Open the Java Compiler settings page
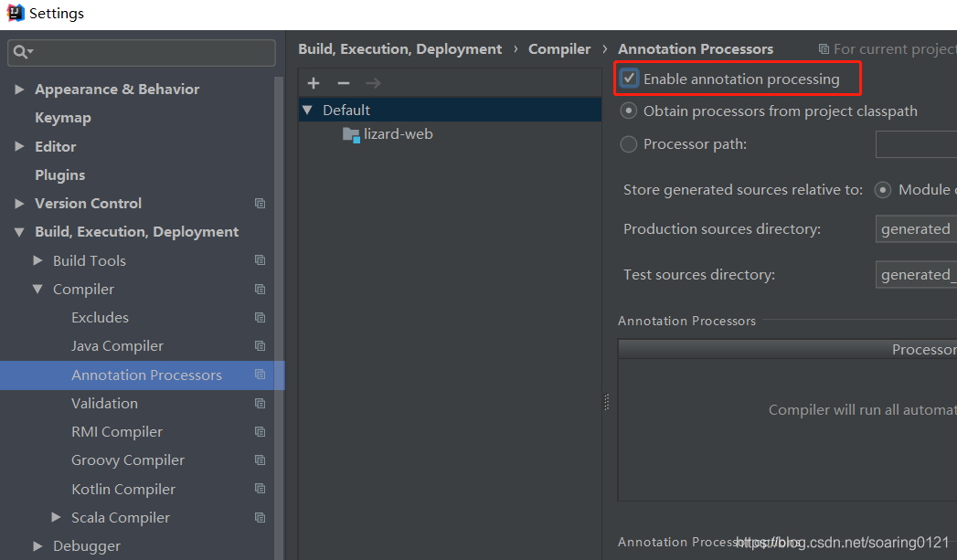957x560 pixels. [x=117, y=346]
